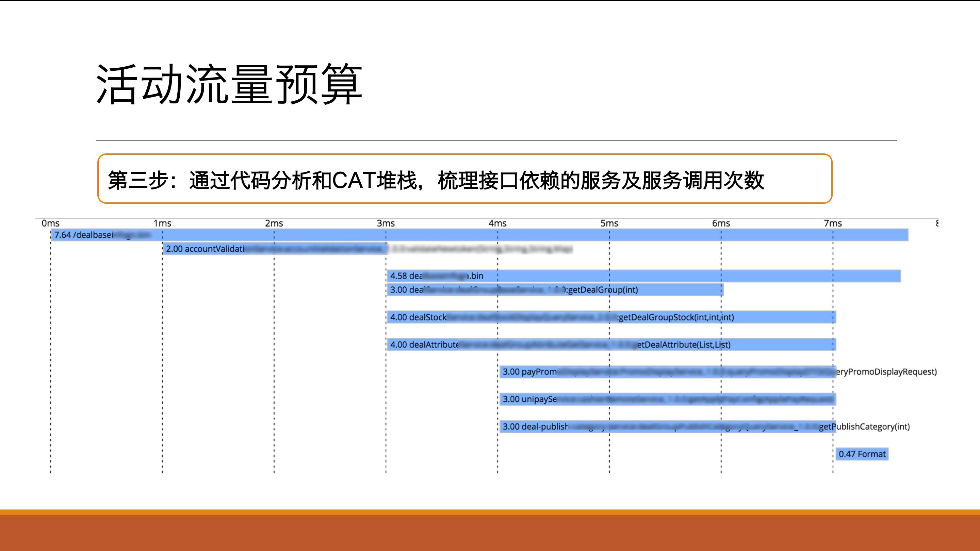Click the 4.58 .bin trace bar
Viewport: 980px width, 551px height.
click(644, 276)
